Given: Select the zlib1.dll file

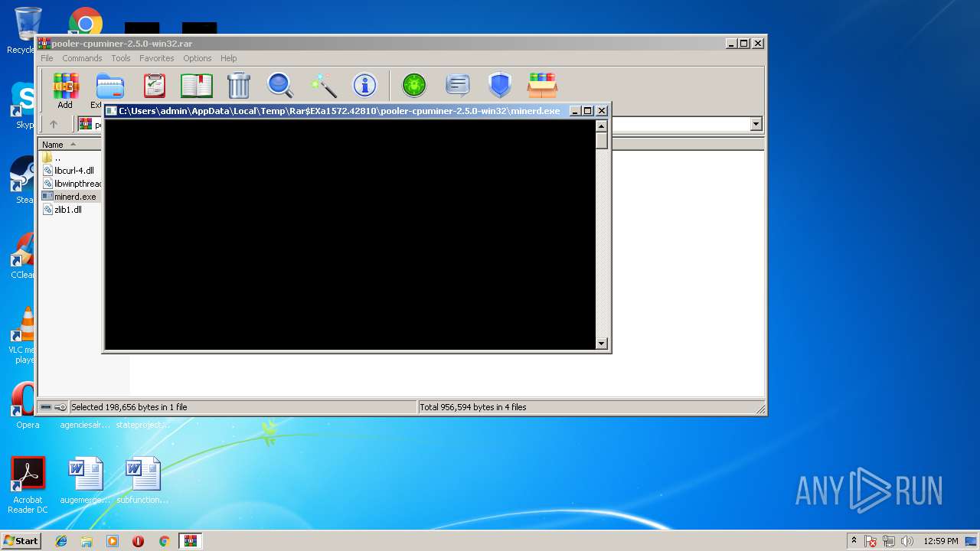Looking at the screenshot, I should pos(67,210).
